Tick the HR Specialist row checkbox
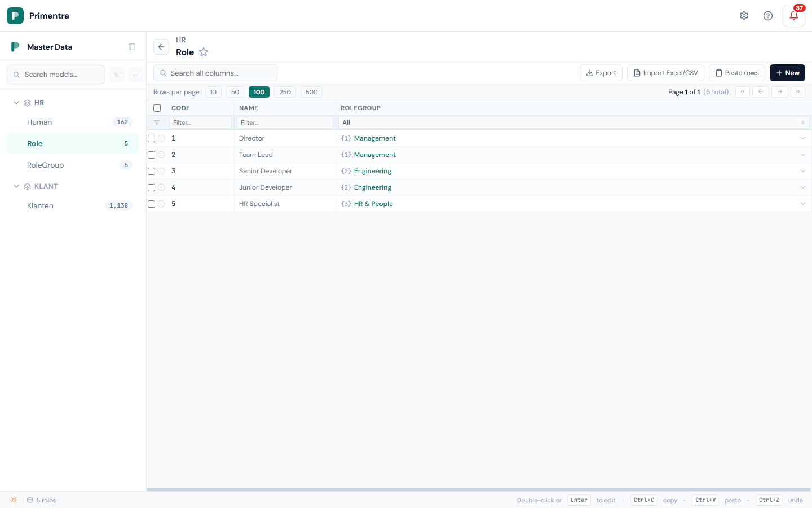 pyautogui.click(x=151, y=204)
